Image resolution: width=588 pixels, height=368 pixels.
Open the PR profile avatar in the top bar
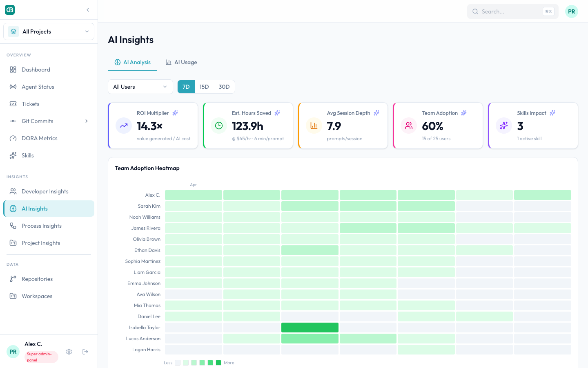[572, 11]
